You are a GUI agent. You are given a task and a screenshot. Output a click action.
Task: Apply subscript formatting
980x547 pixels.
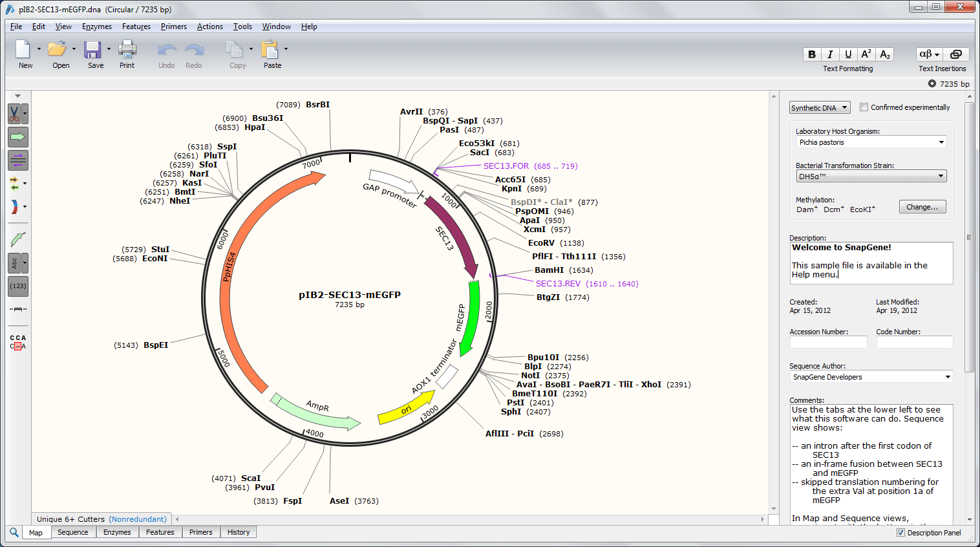tap(885, 54)
